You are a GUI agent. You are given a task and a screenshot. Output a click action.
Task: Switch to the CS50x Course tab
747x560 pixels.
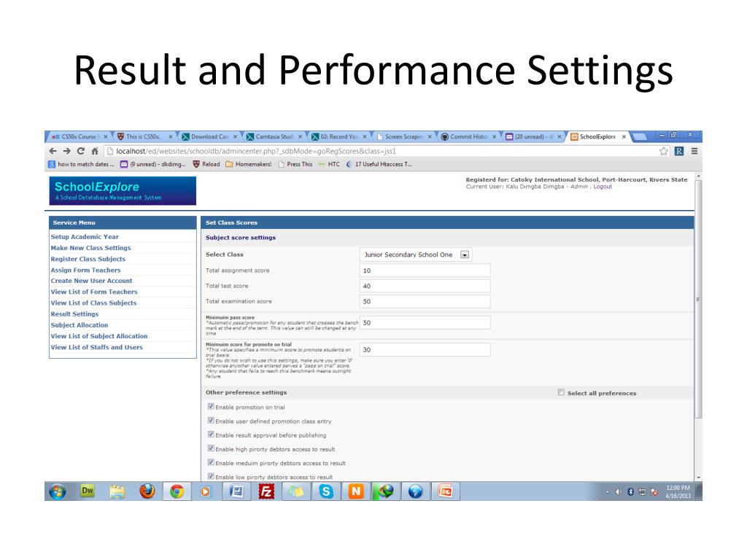(79, 136)
